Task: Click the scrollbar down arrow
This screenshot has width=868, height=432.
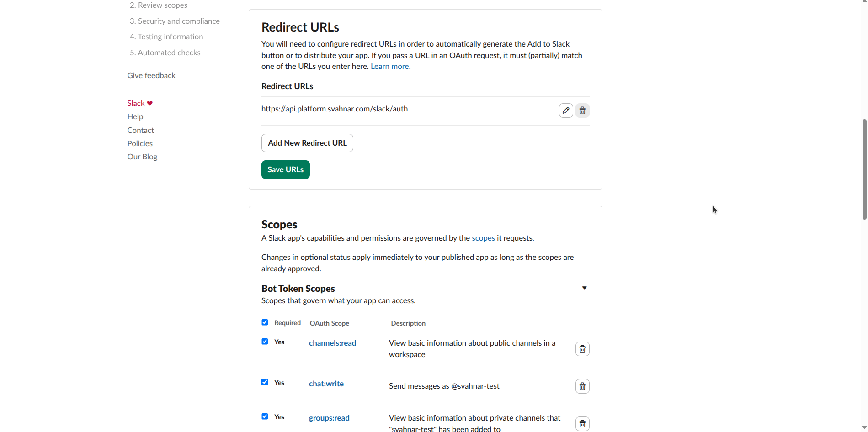Action: coord(864,428)
